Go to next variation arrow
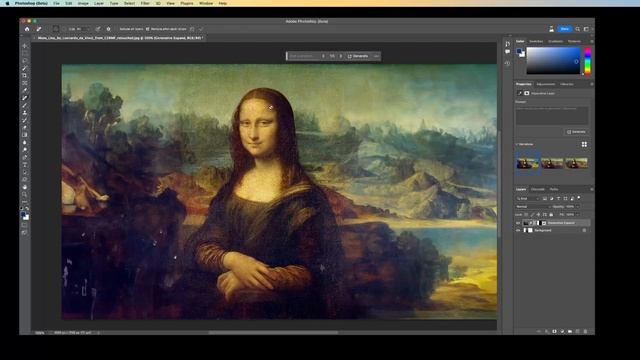The width and height of the screenshot is (640, 360). pos(341,56)
